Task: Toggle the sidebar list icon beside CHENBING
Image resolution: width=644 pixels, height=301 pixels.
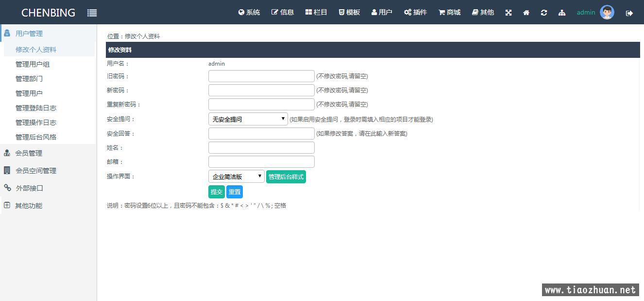Action: click(x=92, y=13)
